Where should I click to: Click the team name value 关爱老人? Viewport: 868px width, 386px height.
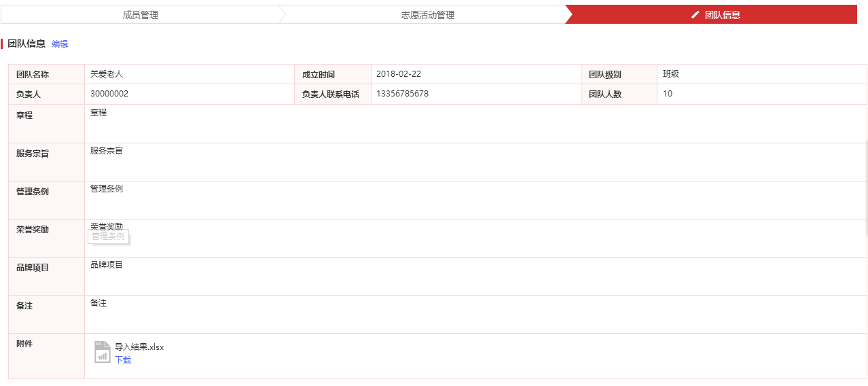point(107,74)
